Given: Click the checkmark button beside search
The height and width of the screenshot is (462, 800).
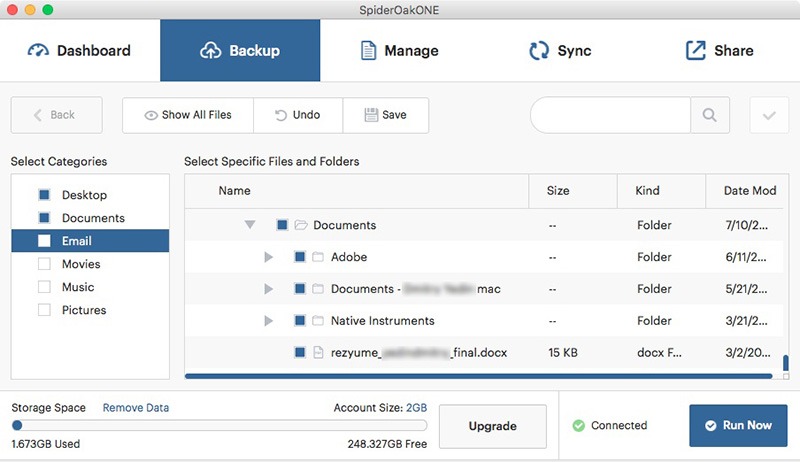Looking at the screenshot, I should coord(769,115).
